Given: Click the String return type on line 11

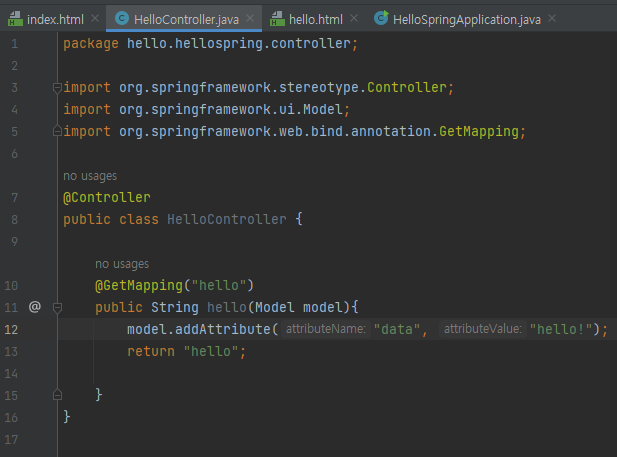Looking at the screenshot, I should (x=175, y=307).
